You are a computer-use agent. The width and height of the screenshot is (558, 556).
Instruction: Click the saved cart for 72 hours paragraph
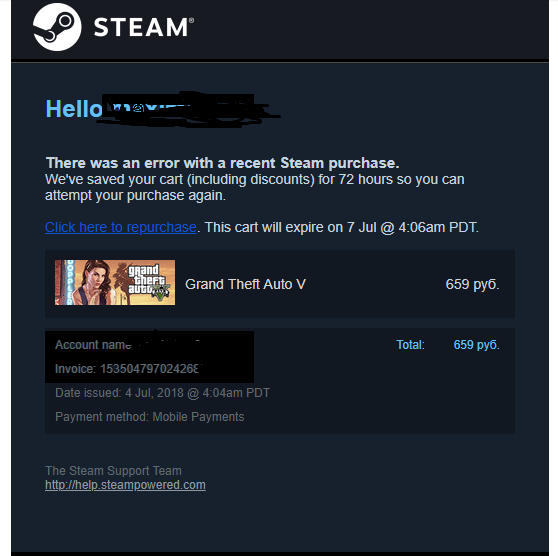pos(255,187)
